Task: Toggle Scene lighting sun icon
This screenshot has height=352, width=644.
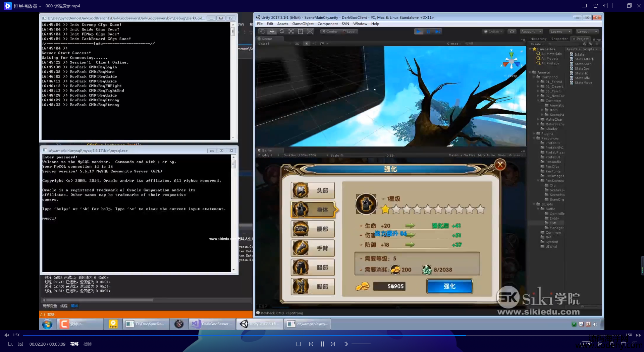Action: click(x=307, y=44)
